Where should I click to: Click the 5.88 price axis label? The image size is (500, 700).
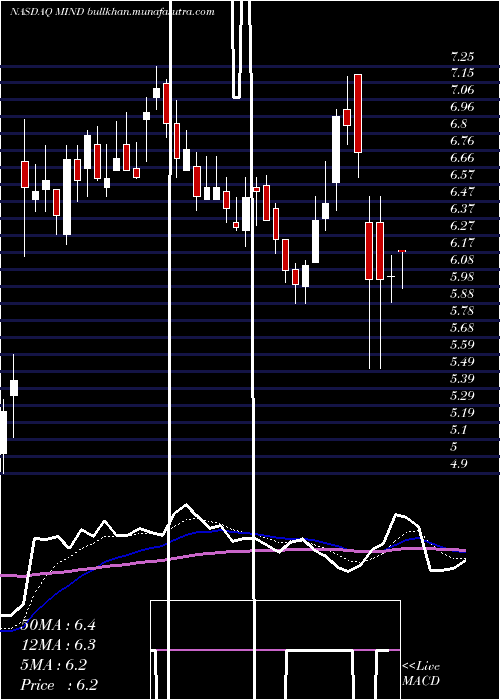pyautogui.click(x=462, y=293)
